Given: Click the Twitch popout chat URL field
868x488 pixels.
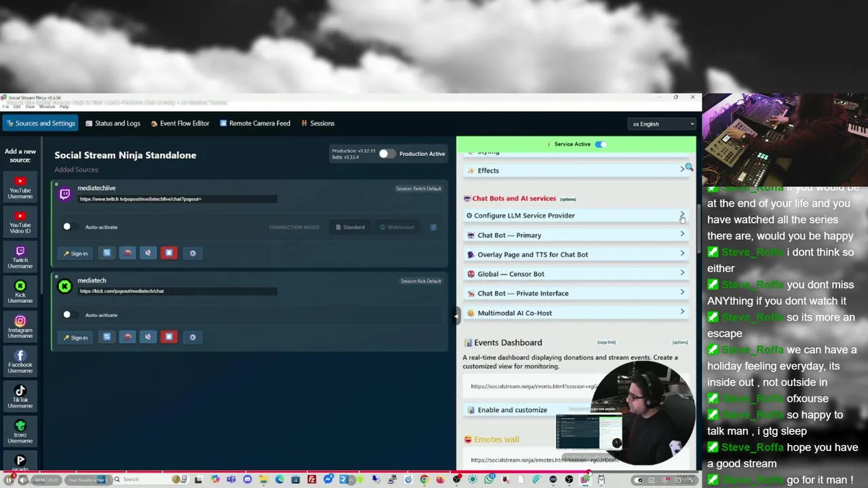Looking at the screenshot, I should click(x=178, y=199).
